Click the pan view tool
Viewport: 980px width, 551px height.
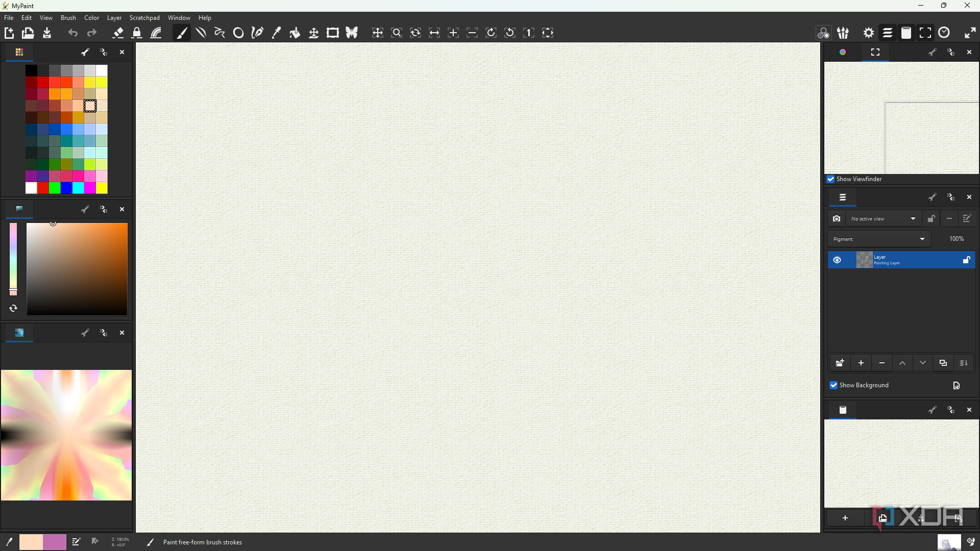(378, 33)
